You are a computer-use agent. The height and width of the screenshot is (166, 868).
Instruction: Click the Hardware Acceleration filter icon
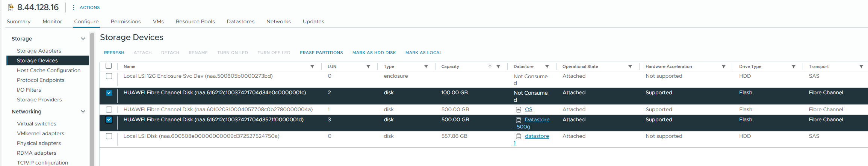pyautogui.click(x=724, y=67)
